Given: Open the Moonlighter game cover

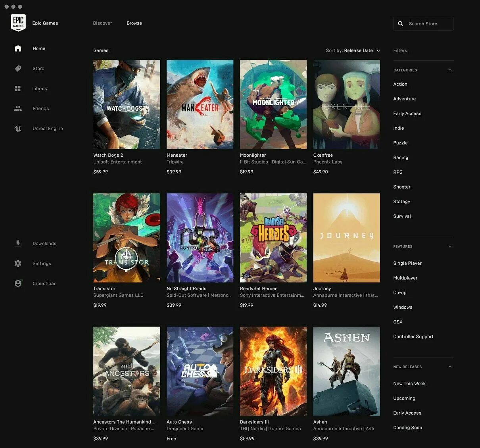Looking at the screenshot, I should (273, 104).
